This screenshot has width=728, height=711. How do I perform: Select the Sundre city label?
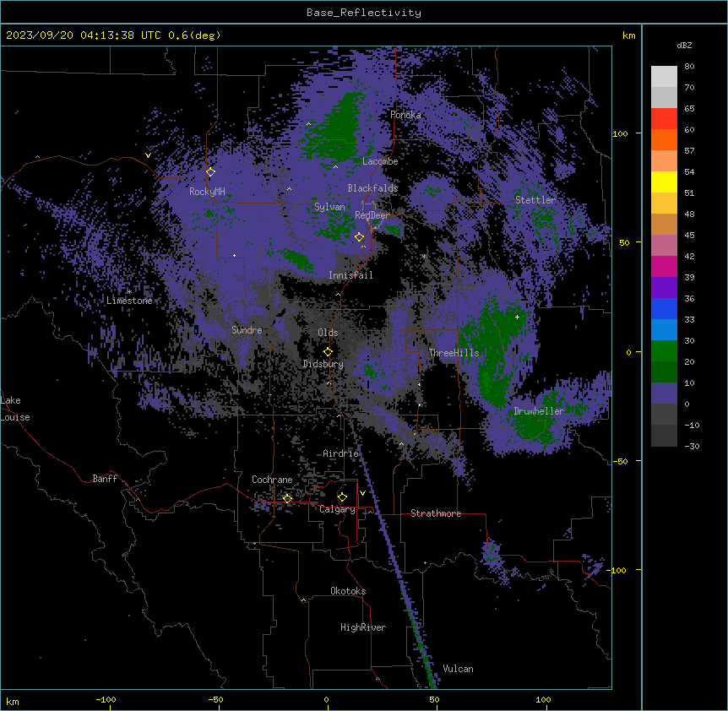[247, 330]
